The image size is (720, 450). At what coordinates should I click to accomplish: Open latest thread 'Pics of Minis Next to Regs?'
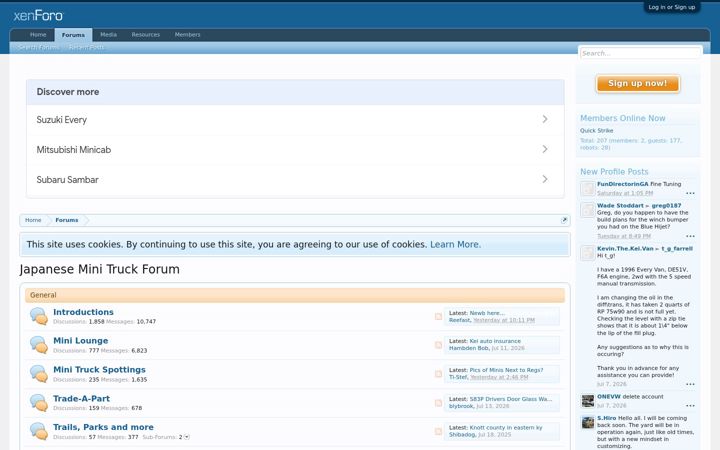[506, 370]
